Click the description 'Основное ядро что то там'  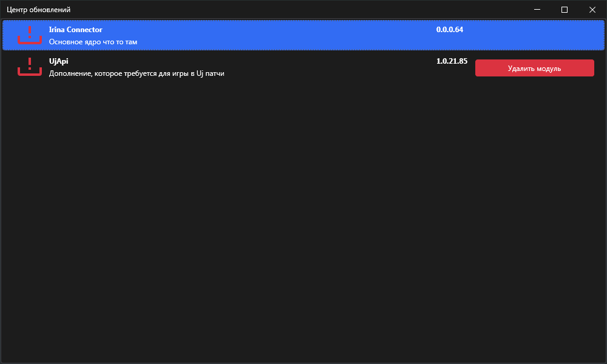(93, 42)
